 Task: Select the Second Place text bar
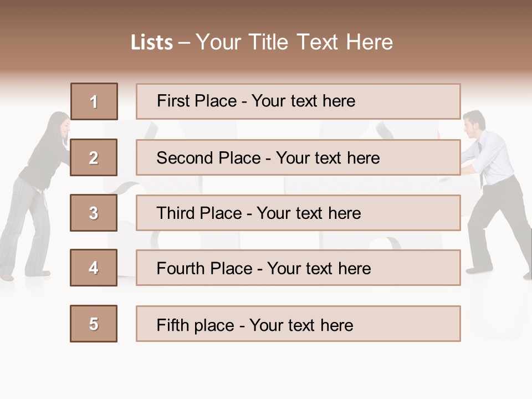(x=298, y=157)
